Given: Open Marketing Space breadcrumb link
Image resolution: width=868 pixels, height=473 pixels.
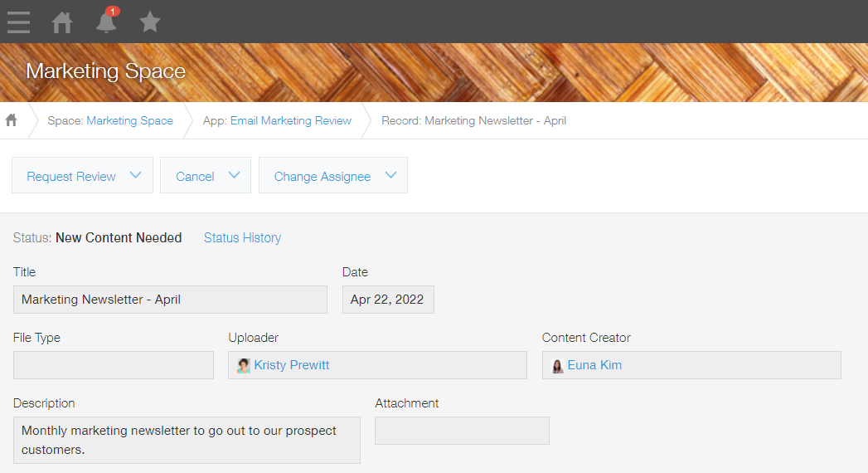Looking at the screenshot, I should [x=129, y=120].
